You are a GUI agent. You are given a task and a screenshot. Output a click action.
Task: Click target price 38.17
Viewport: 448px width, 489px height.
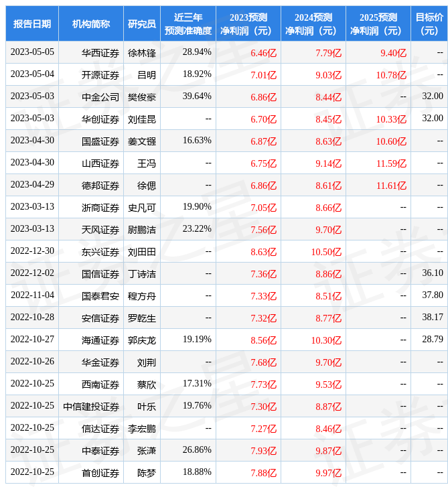pyautogui.click(x=433, y=317)
